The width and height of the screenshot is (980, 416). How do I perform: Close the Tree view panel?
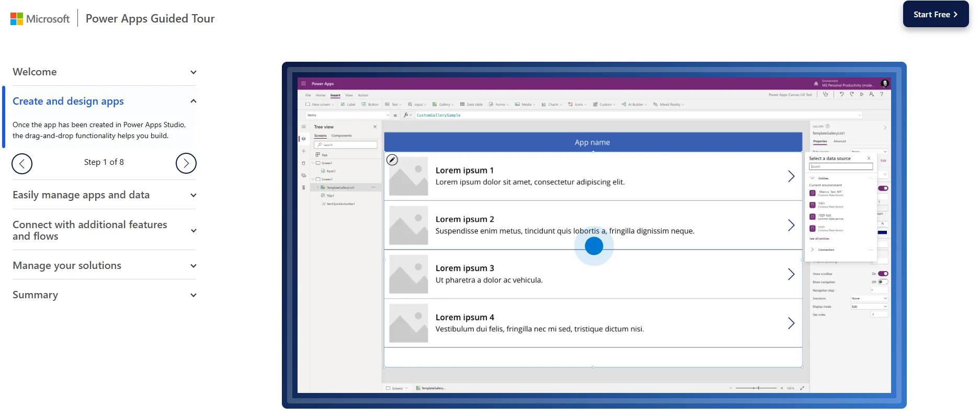375,127
